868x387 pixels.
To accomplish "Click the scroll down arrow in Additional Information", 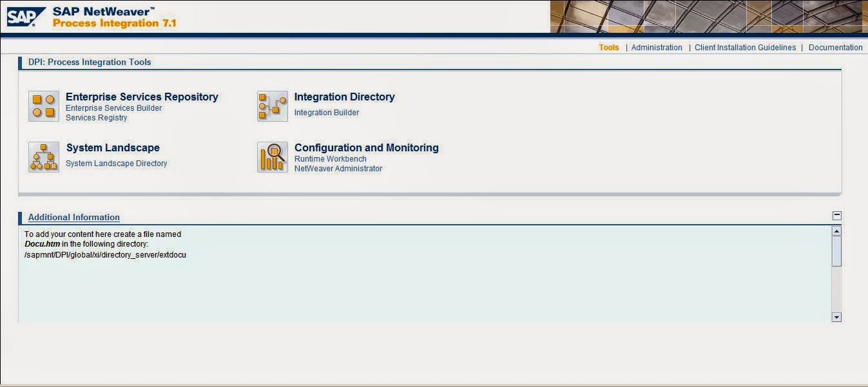I will pyautogui.click(x=836, y=317).
